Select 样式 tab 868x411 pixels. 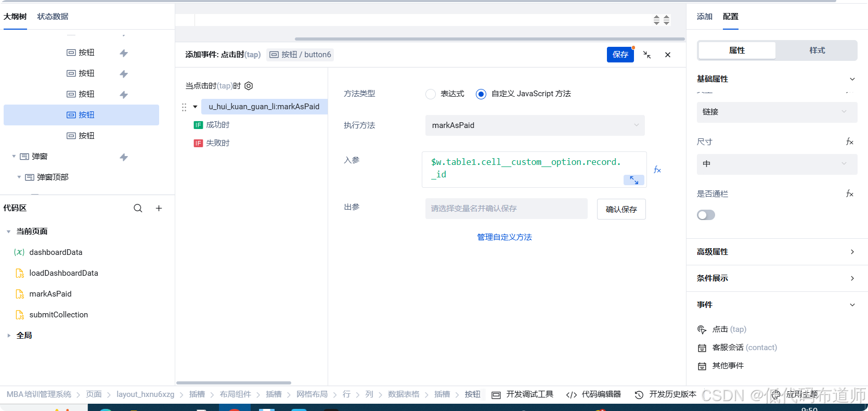coord(817,50)
